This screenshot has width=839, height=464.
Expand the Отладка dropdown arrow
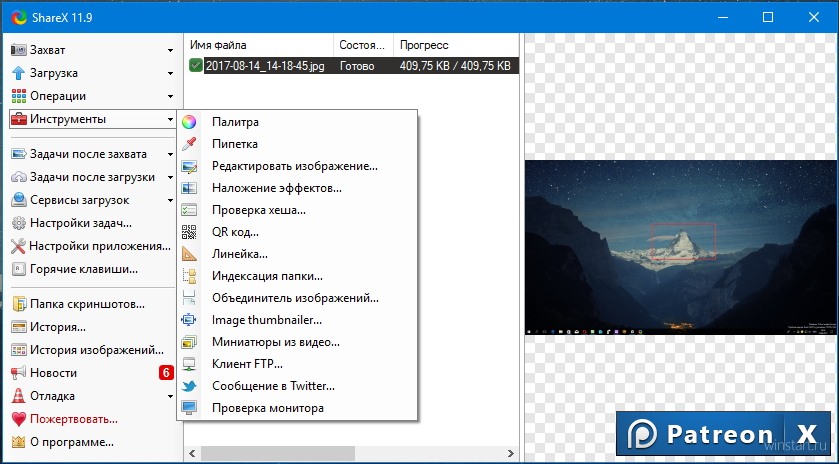tap(170, 397)
